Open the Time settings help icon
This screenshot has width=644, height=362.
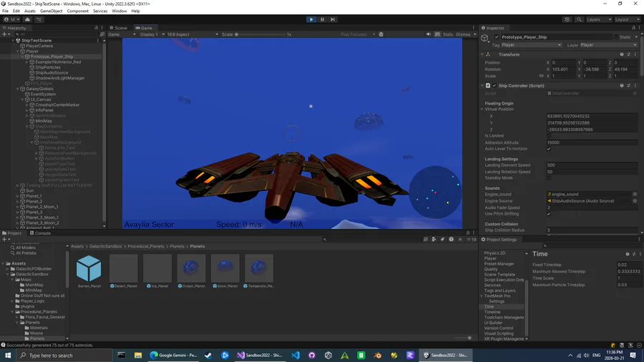[x=627, y=254]
